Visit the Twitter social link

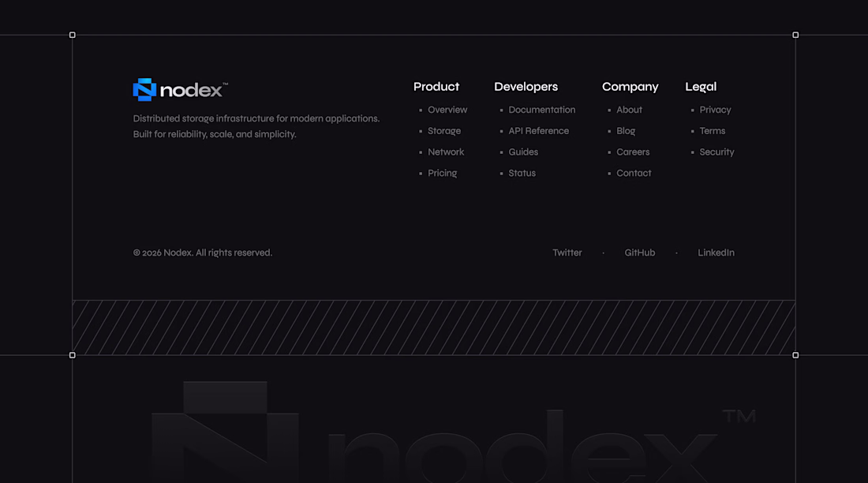pos(567,253)
